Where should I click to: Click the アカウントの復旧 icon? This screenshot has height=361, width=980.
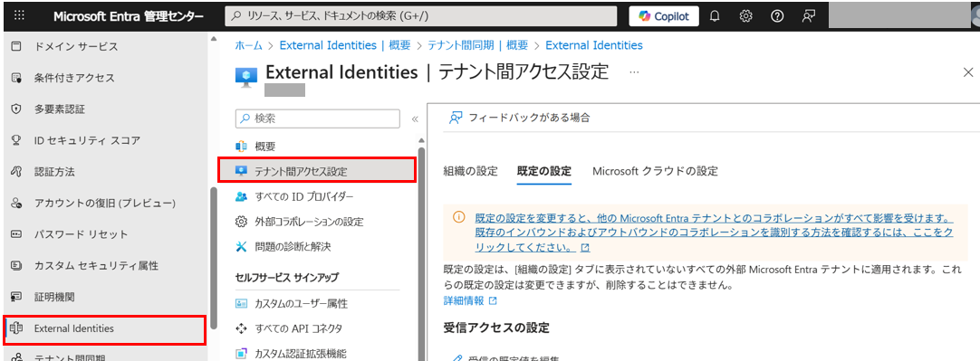tap(17, 203)
